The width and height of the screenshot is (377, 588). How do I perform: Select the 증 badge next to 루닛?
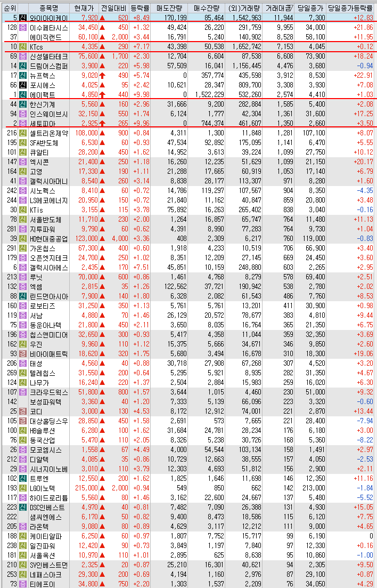(23, 277)
